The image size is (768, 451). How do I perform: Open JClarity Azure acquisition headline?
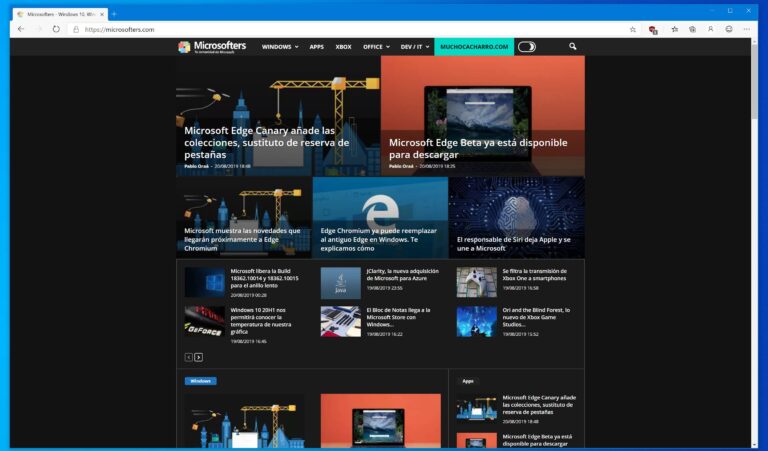403,275
